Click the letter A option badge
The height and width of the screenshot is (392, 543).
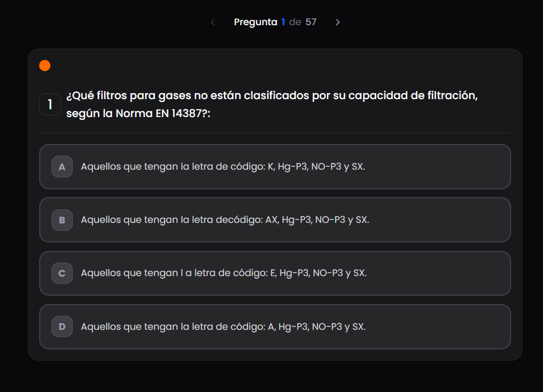tap(62, 167)
